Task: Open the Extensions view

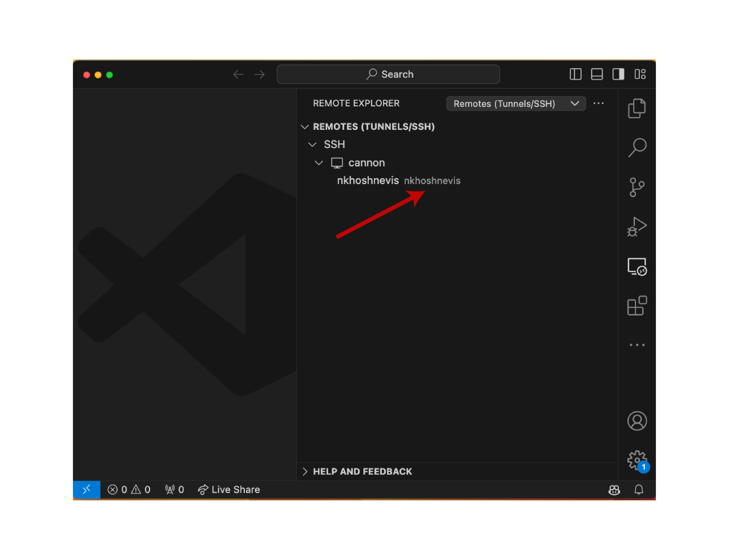Action: coord(637,305)
